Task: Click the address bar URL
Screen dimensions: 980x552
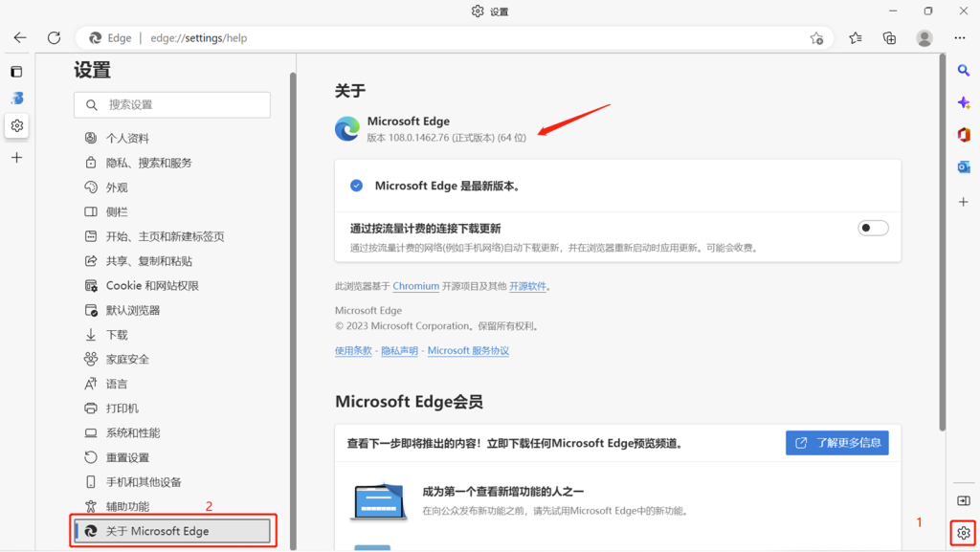Action: pyautogui.click(x=199, y=38)
